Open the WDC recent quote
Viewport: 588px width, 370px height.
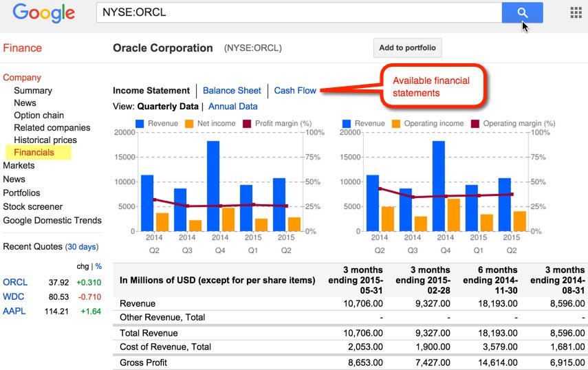click(x=14, y=297)
